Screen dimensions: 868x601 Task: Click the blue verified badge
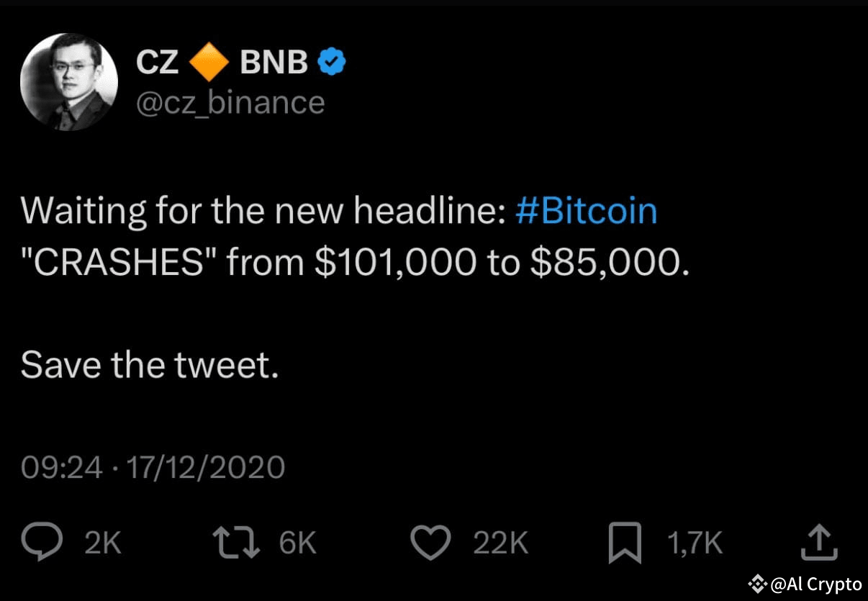[x=331, y=60]
